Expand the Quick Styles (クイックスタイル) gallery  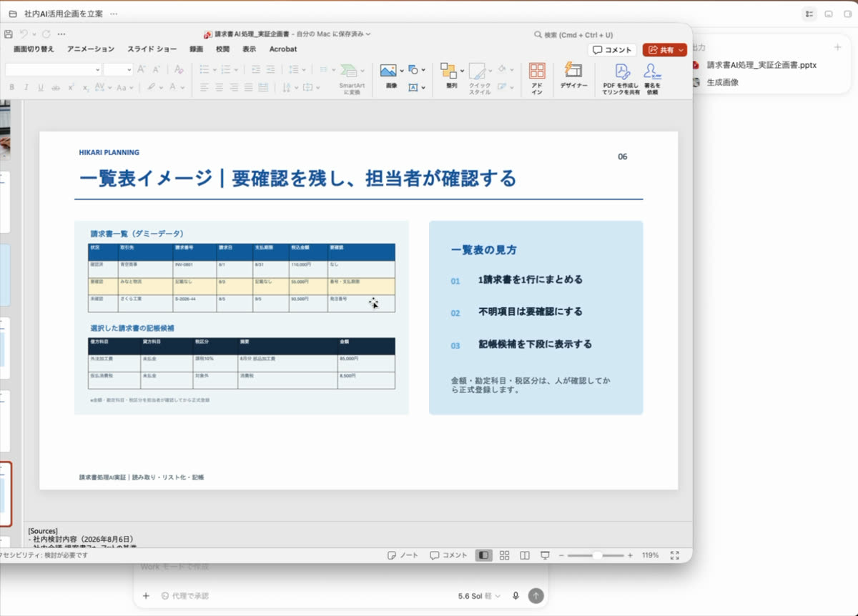480,78
